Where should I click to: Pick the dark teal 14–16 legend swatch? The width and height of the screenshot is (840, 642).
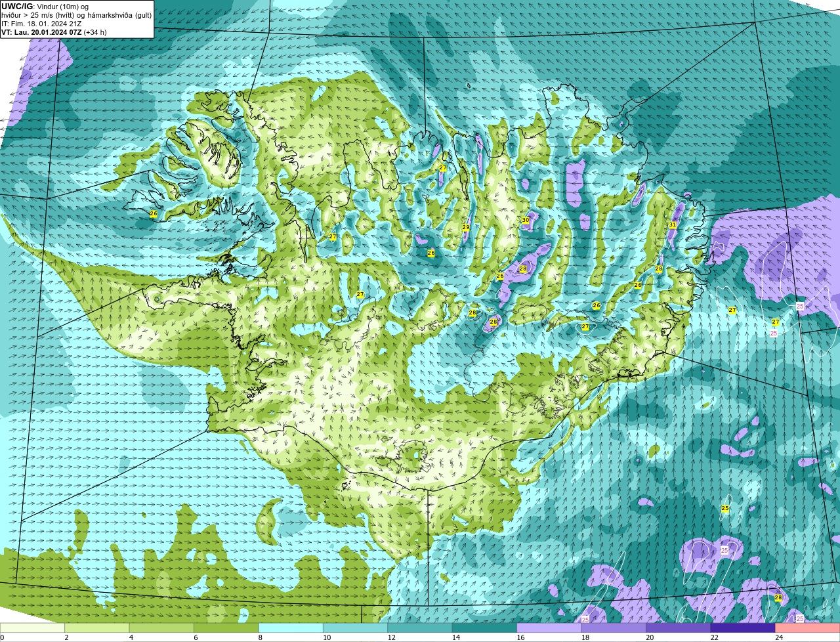[x=485, y=628]
